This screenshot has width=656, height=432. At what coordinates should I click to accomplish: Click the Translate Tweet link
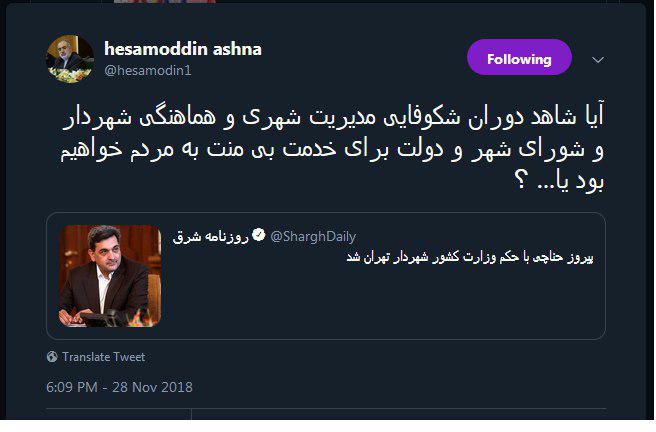click(x=103, y=357)
